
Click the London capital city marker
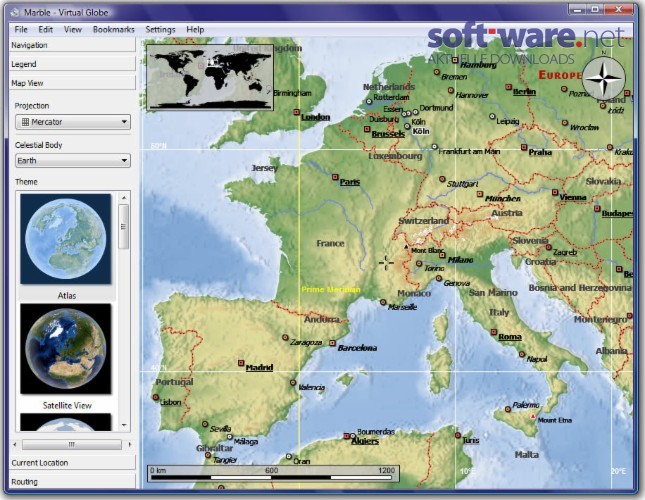point(296,112)
